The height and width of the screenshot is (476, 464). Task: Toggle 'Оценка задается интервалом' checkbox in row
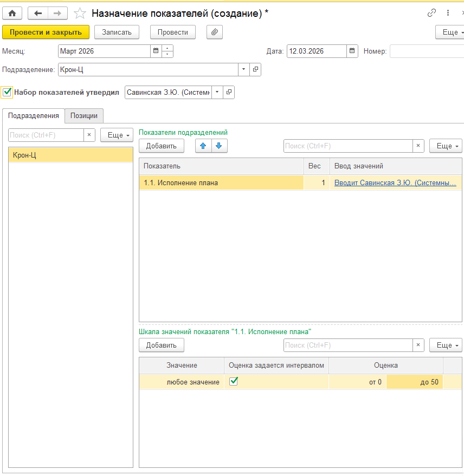click(234, 381)
